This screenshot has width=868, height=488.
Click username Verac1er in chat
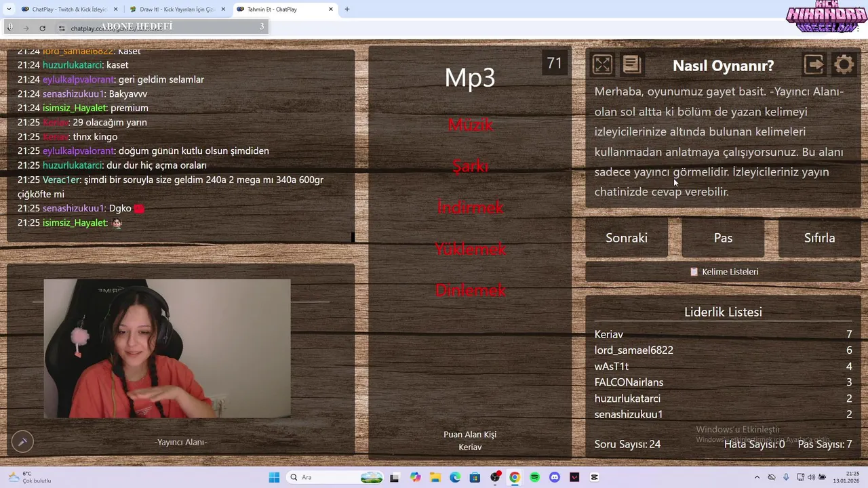[x=61, y=180]
